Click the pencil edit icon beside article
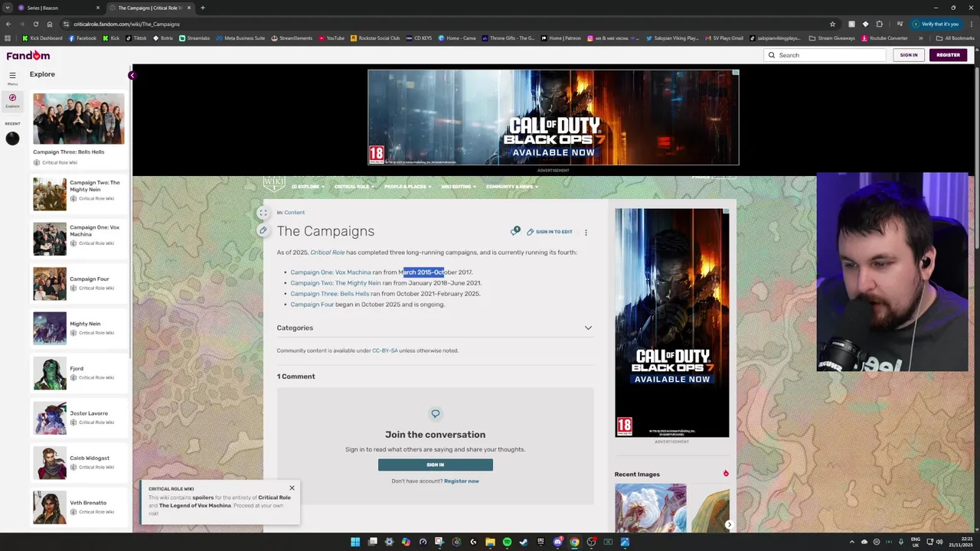Image resolution: width=980 pixels, height=551 pixels. click(263, 230)
